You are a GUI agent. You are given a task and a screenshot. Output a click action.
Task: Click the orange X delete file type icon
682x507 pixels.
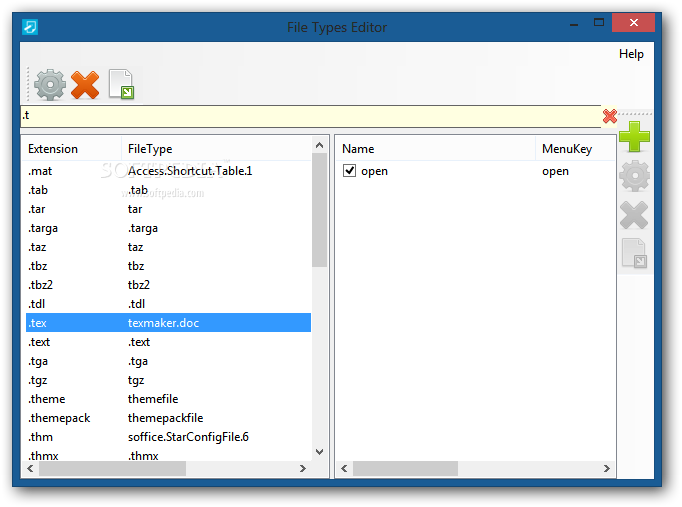pyautogui.click(x=85, y=85)
